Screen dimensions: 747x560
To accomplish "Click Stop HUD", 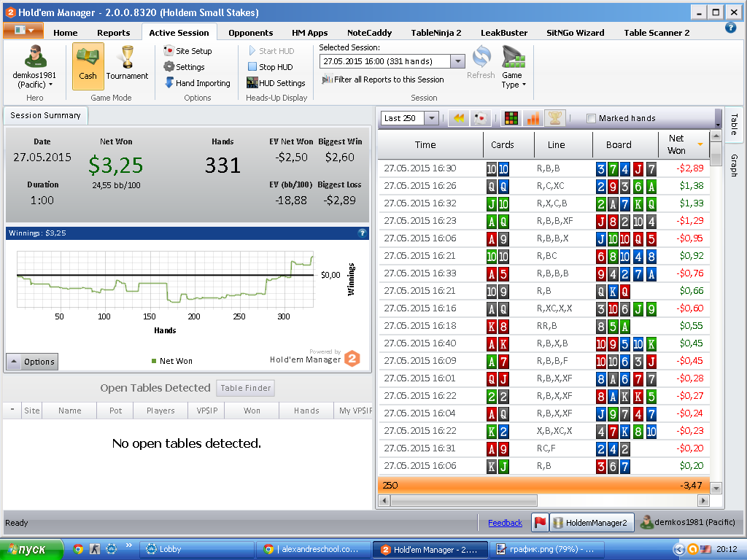I will 271,67.
